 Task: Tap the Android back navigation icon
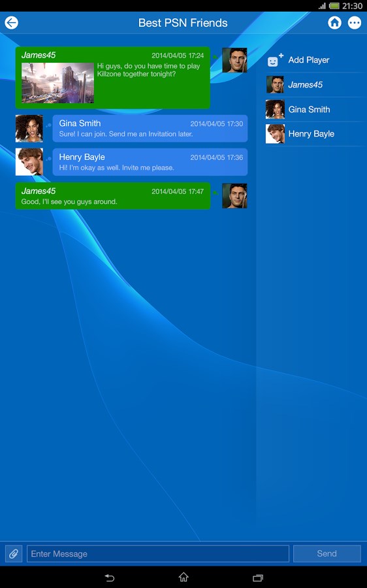109,578
